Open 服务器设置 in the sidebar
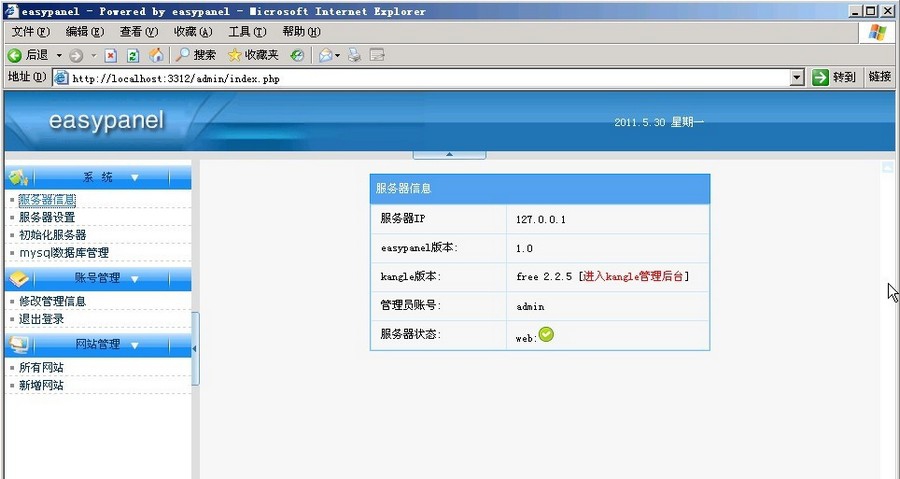 (47, 217)
